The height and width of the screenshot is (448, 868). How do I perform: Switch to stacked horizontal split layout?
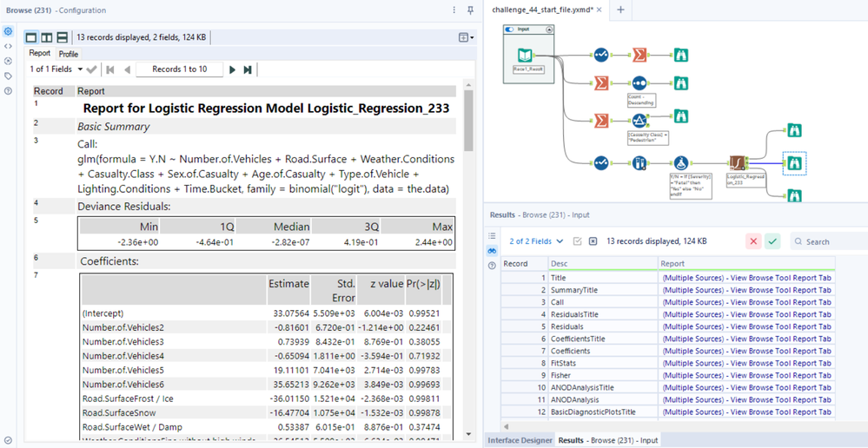(62, 37)
